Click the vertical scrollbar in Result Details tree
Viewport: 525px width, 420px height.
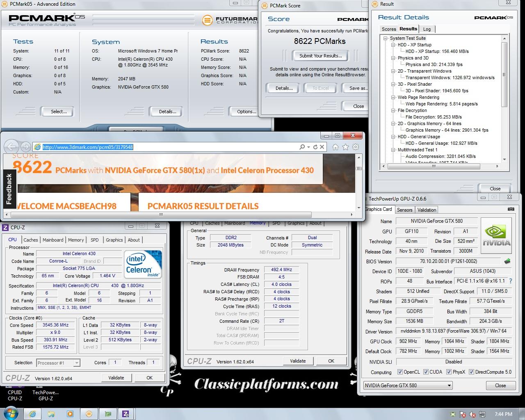[x=504, y=74]
